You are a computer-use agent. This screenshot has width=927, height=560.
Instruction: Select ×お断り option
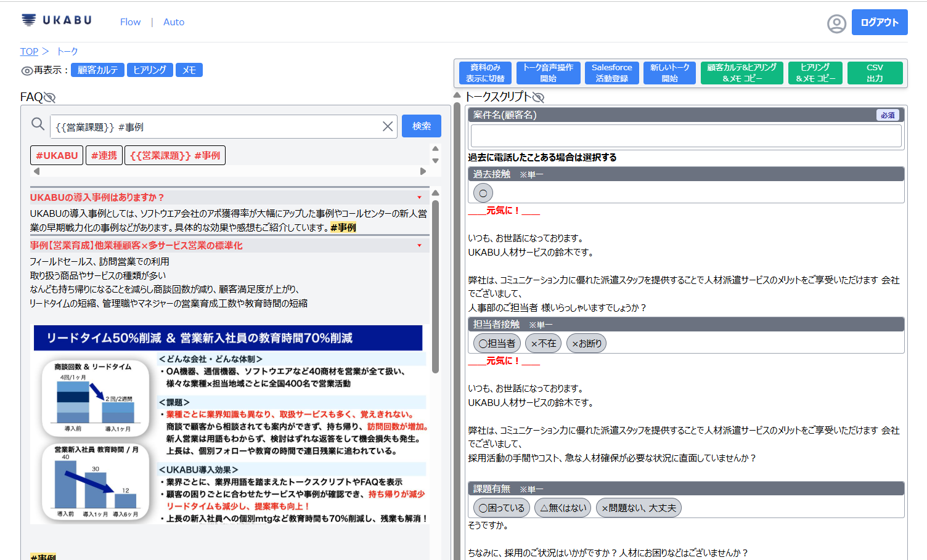(x=586, y=343)
